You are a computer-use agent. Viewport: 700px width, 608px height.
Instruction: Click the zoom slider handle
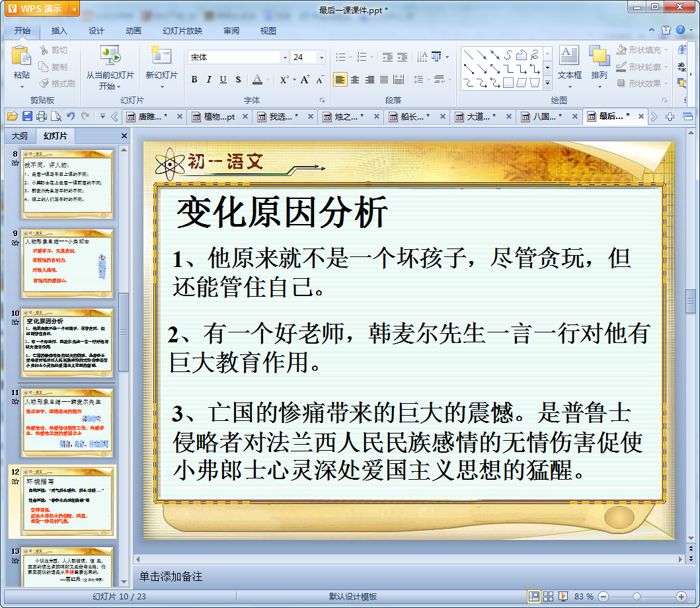(637, 596)
